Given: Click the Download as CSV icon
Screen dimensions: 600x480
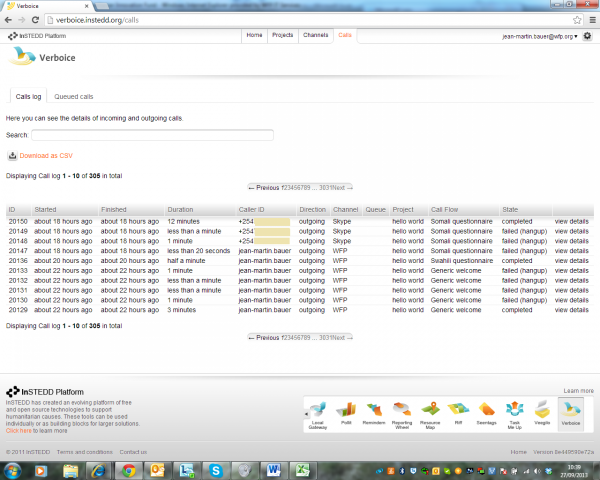Looking at the screenshot, I should [12, 155].
